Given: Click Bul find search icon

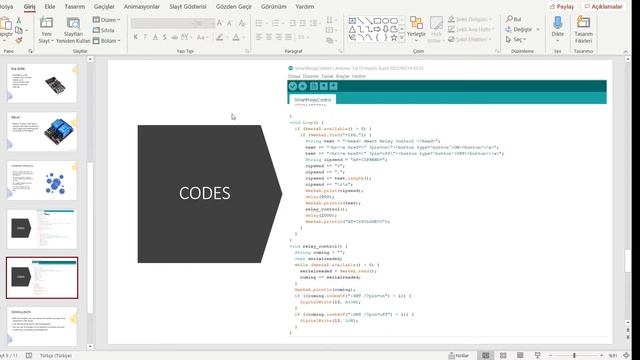Looking at the screenshot, I should pos(513,19).
